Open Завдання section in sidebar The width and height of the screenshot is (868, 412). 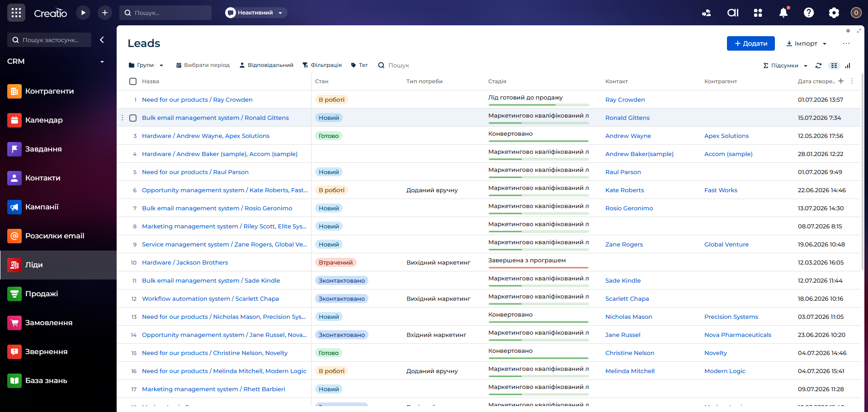pos(58,149)
